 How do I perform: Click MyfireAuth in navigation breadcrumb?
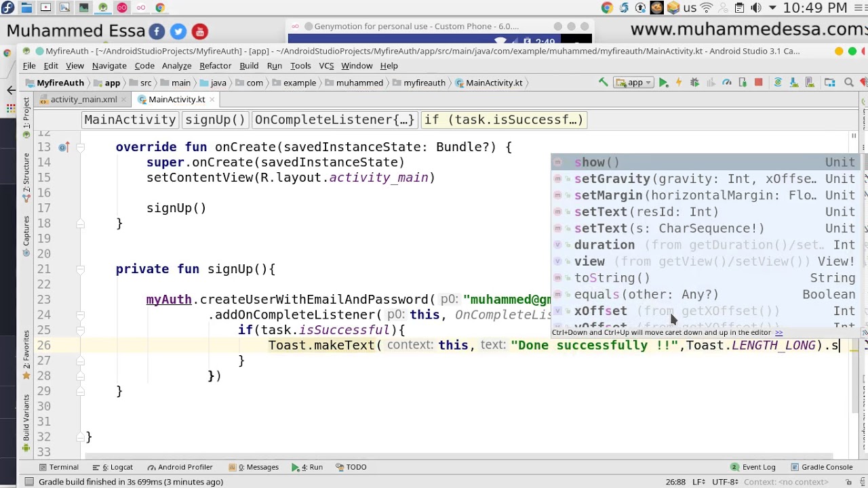pos(55,83)
